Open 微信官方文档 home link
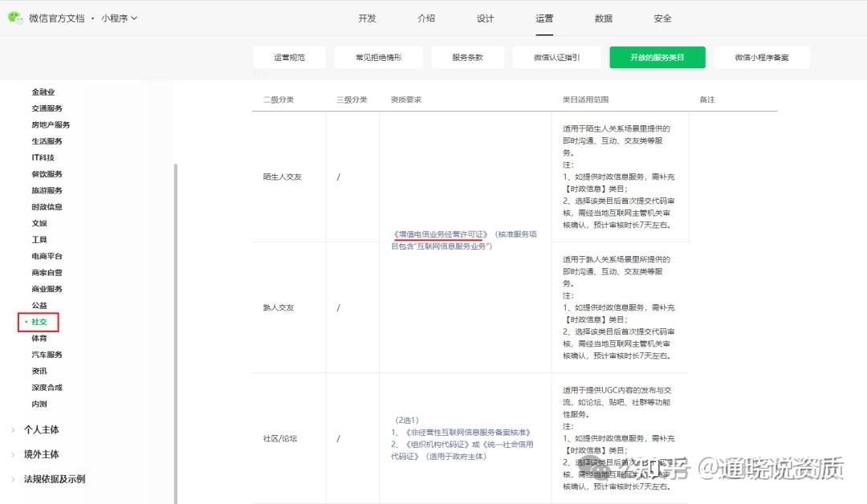Viewport: 867px width, 504px height. [x=56, y=18]
